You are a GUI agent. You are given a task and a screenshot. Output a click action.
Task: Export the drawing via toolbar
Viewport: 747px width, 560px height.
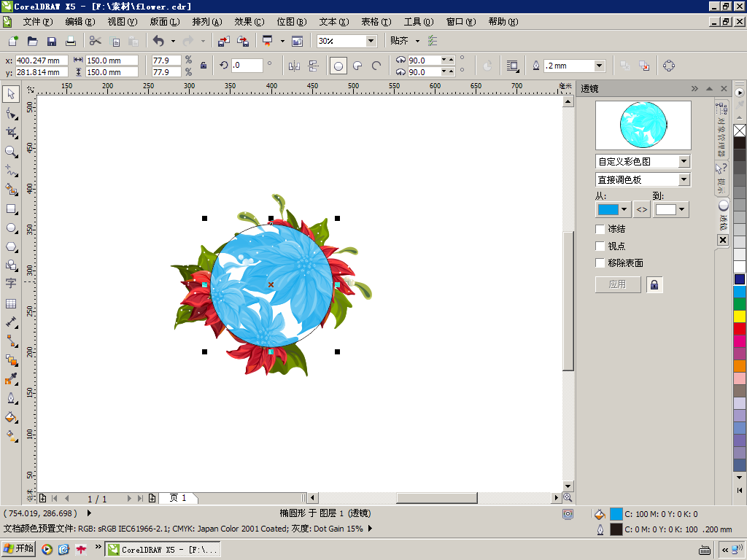pyautogui.click(x=242, y=41)
